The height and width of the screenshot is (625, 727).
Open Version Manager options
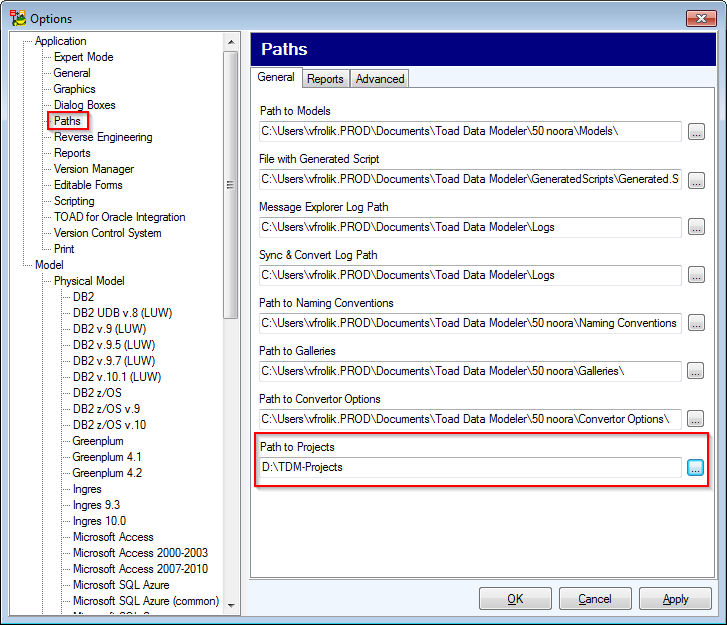[94, 169]
